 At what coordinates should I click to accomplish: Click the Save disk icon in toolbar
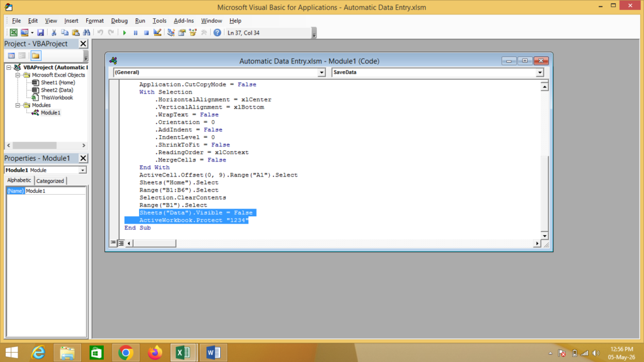coord(40,33)
